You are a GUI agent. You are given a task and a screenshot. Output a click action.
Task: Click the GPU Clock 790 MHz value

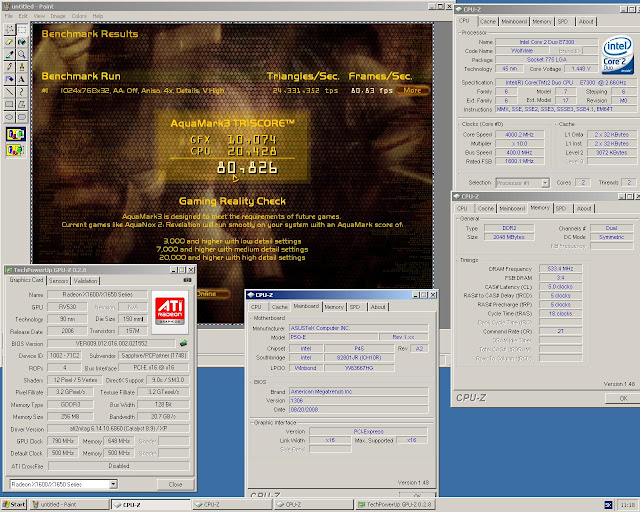(x=62, y=441)
